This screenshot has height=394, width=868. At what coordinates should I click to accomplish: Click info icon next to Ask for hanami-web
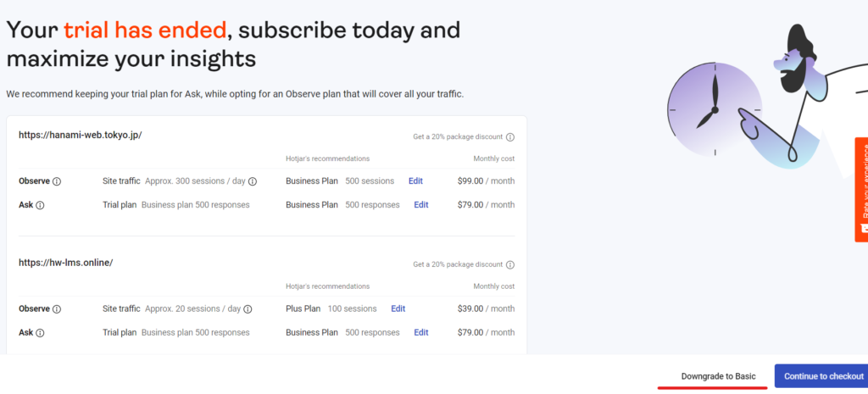(40, 205)
